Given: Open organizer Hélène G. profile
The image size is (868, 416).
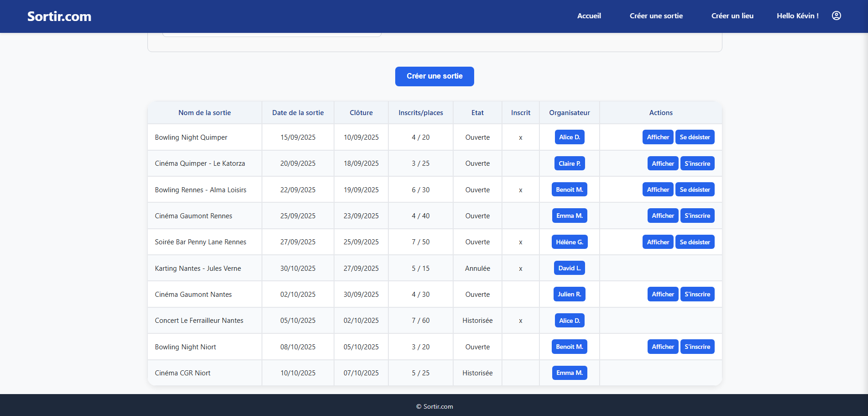Looking at the screenshot, I should coord(569,242).
